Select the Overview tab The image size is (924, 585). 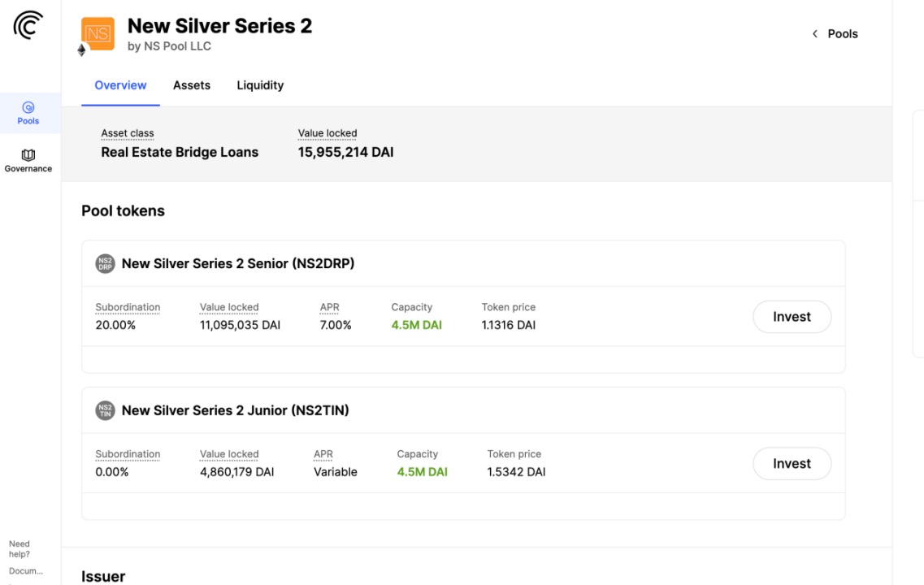pyautogui.click(x=120, y=85)
